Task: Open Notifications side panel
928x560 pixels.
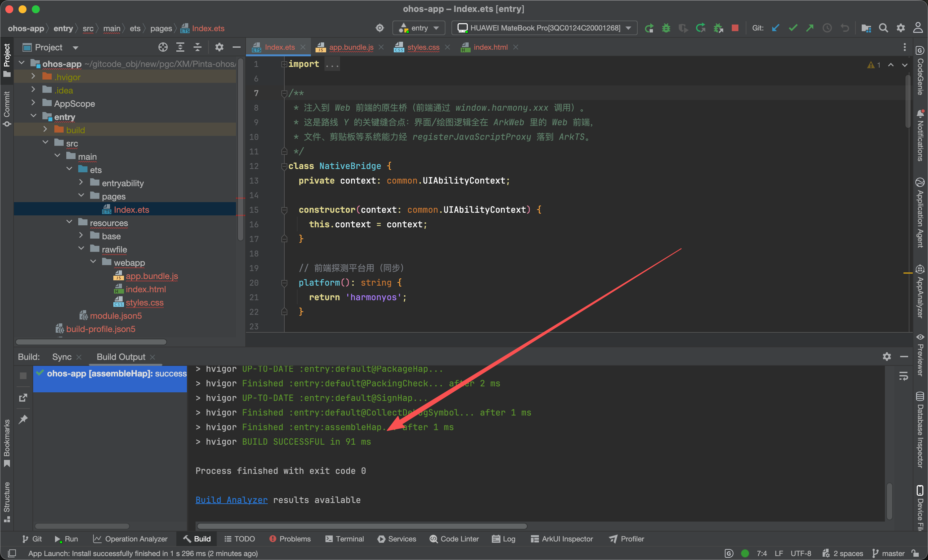Action: [920, 135]
